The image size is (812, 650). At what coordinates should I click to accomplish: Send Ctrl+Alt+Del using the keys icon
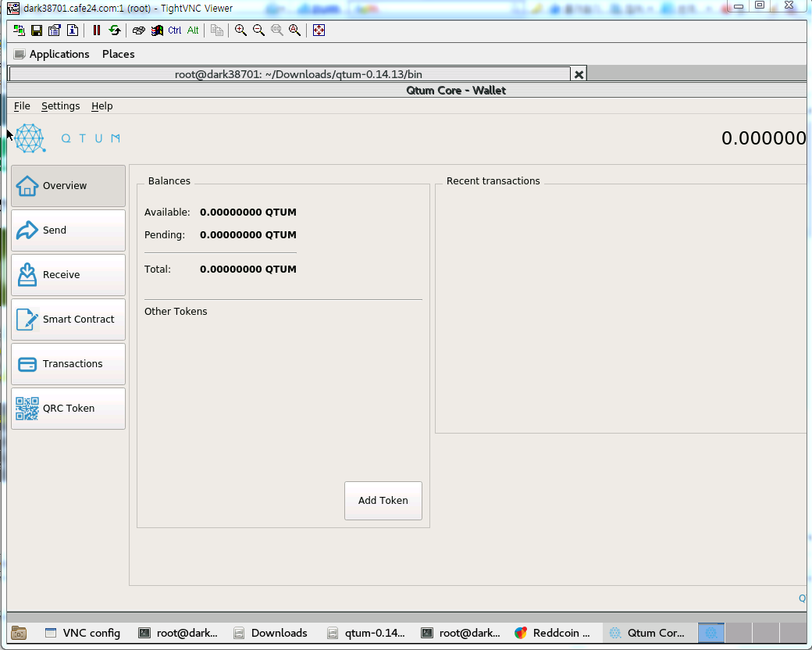click(138, 30)
